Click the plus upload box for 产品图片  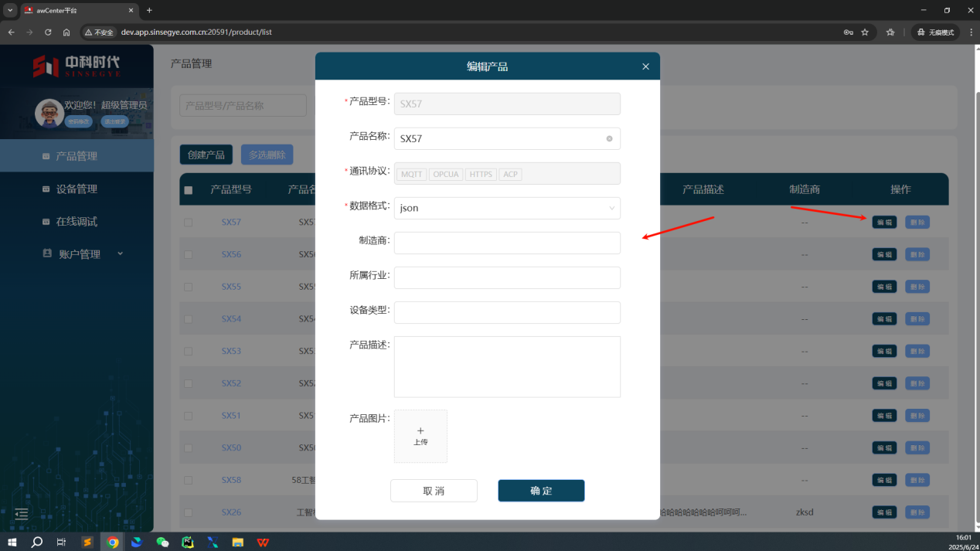tap(420, 436)
